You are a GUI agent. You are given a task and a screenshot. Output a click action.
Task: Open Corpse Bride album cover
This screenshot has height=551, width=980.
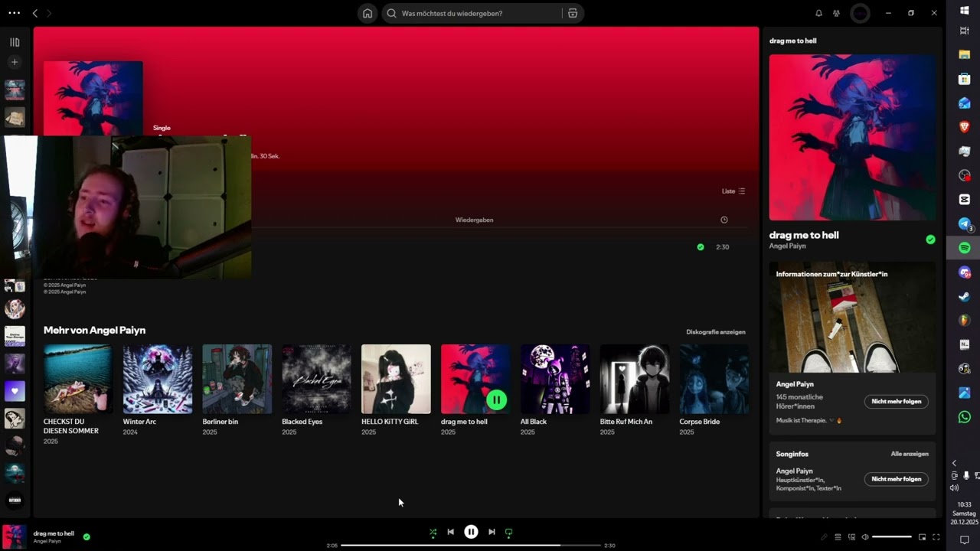714,379
